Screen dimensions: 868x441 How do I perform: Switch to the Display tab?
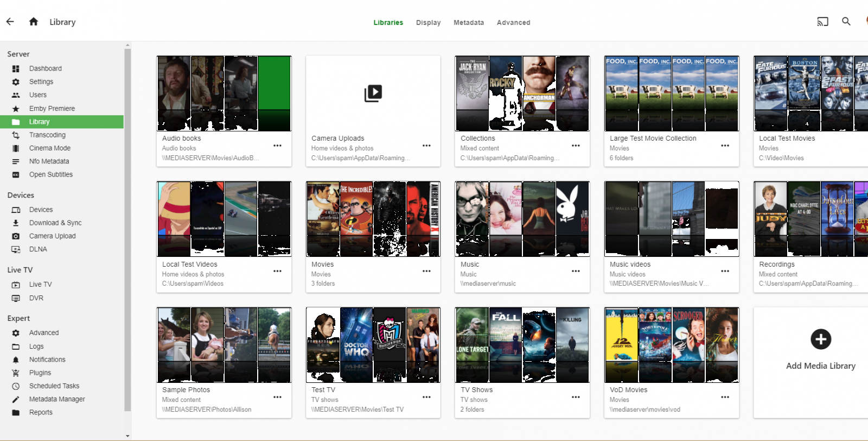click(x=428, y=23)
